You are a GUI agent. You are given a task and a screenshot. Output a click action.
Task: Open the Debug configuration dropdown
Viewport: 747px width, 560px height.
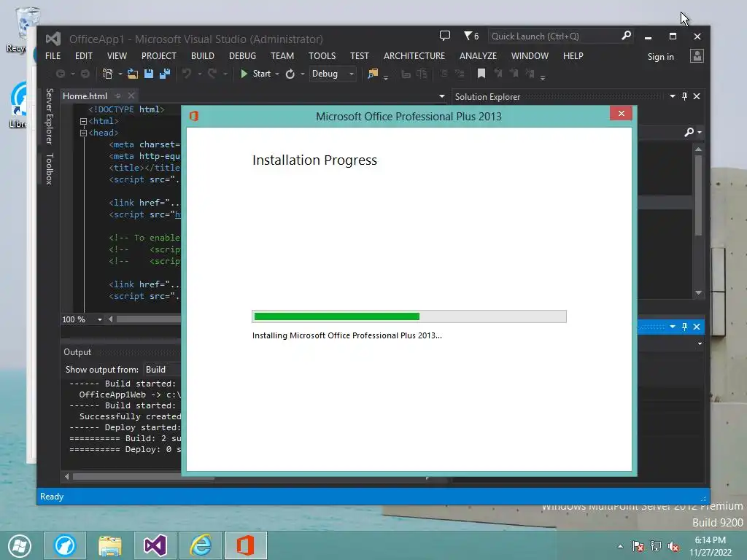click(333, 74)
